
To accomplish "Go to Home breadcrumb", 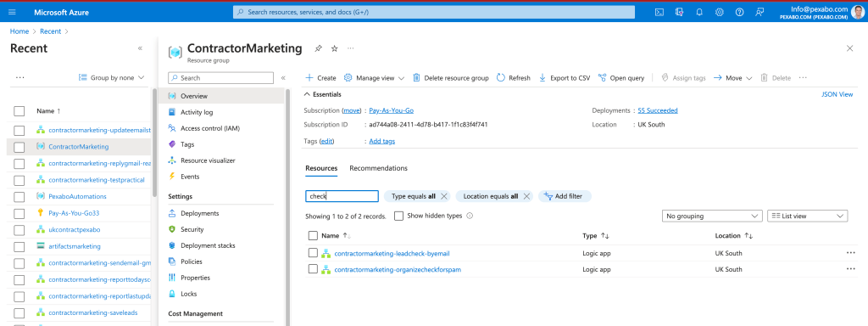I will [19, 31].
